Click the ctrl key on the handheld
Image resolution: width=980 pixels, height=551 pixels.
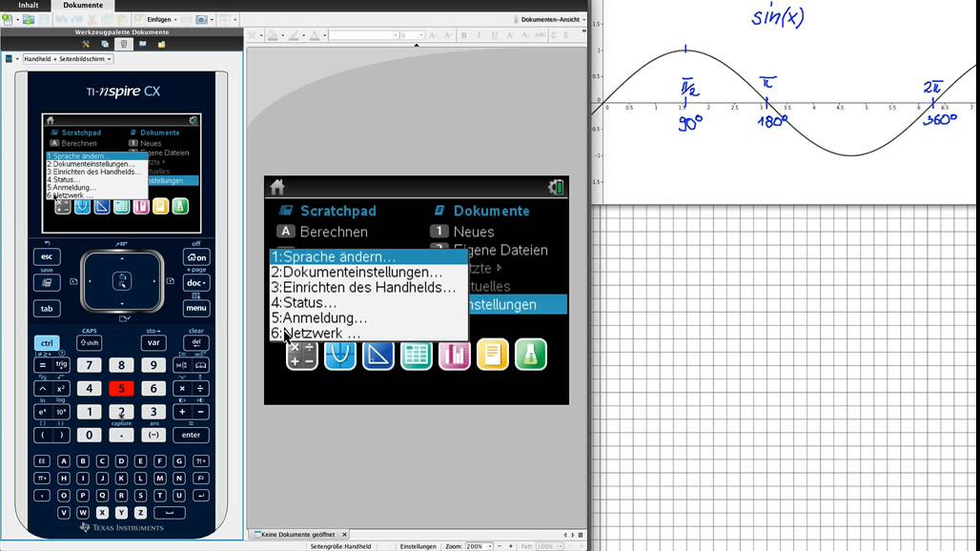(47, 343)
